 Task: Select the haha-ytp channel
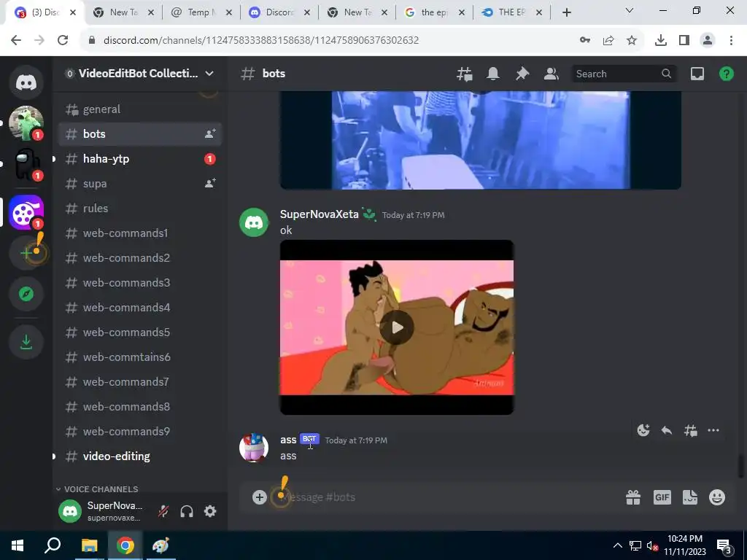(x=139, y=158)
